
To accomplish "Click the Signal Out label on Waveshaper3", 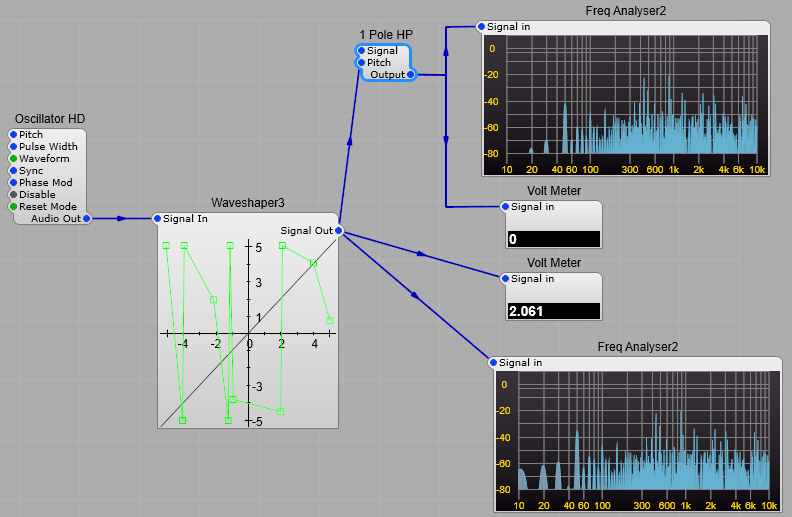I will click(x=307, y=231).
